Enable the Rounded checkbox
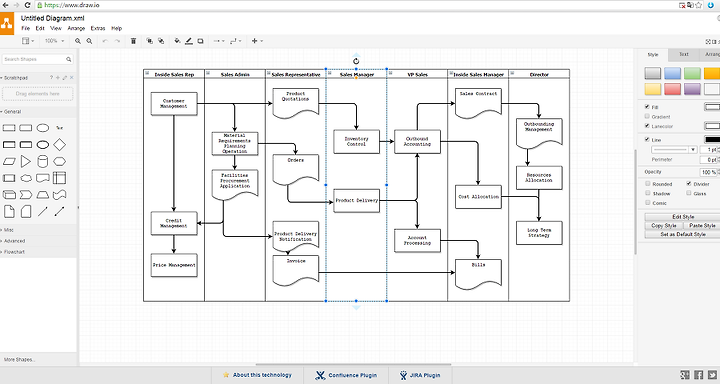 point(648,183)
